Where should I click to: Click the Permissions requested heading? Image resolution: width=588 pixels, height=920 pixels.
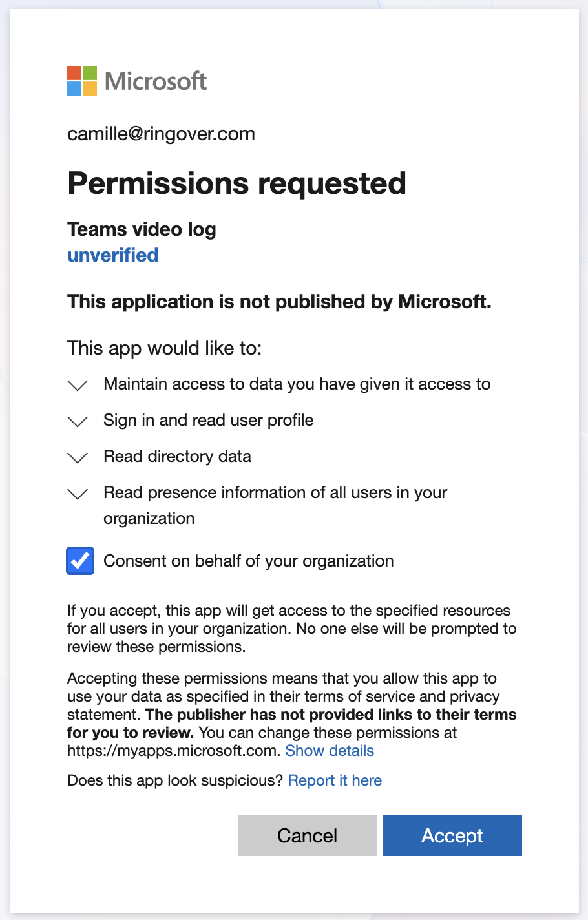pos(236,183)
